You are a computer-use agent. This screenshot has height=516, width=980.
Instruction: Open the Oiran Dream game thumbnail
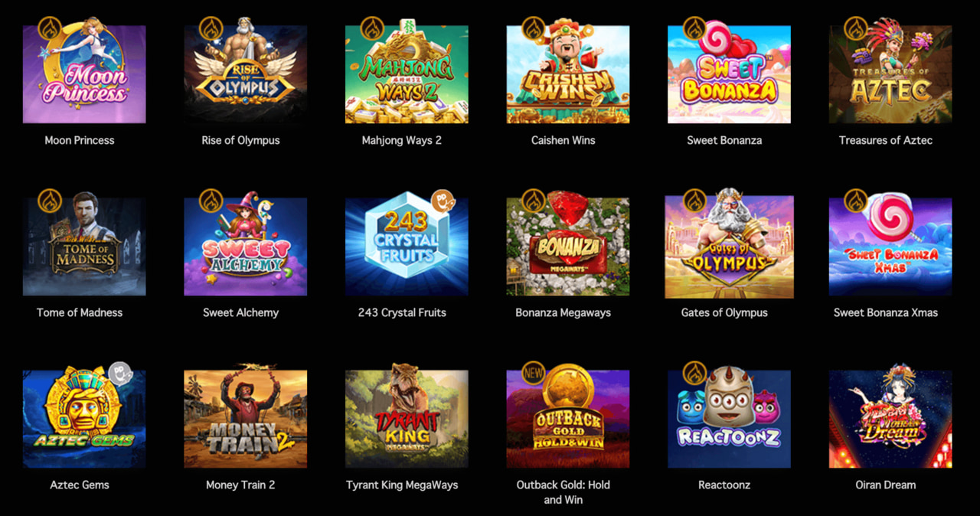click(x=890, y=419)
